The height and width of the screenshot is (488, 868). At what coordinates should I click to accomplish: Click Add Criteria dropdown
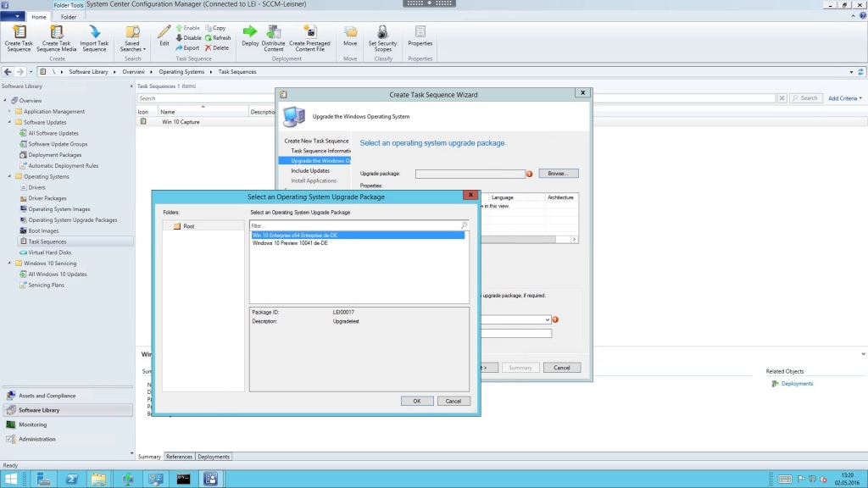845,98
